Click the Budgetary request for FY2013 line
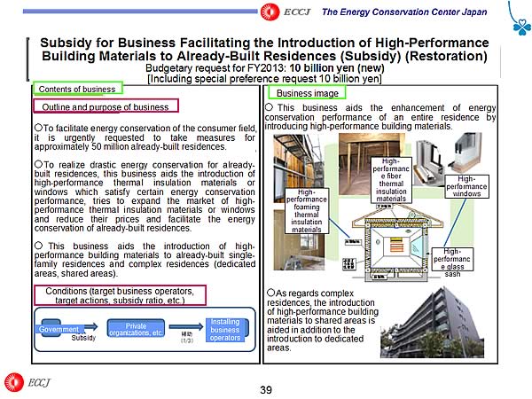 (264, 68)
